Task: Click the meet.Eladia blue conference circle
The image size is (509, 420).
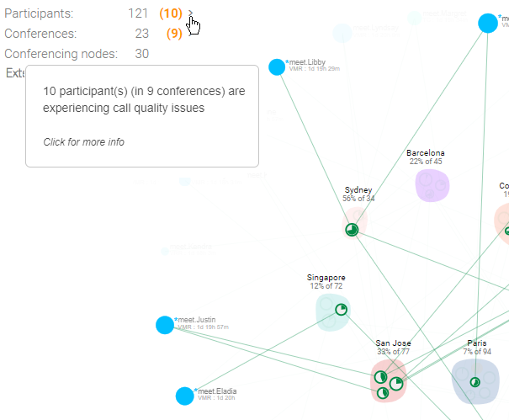Action: coord(185,396)
